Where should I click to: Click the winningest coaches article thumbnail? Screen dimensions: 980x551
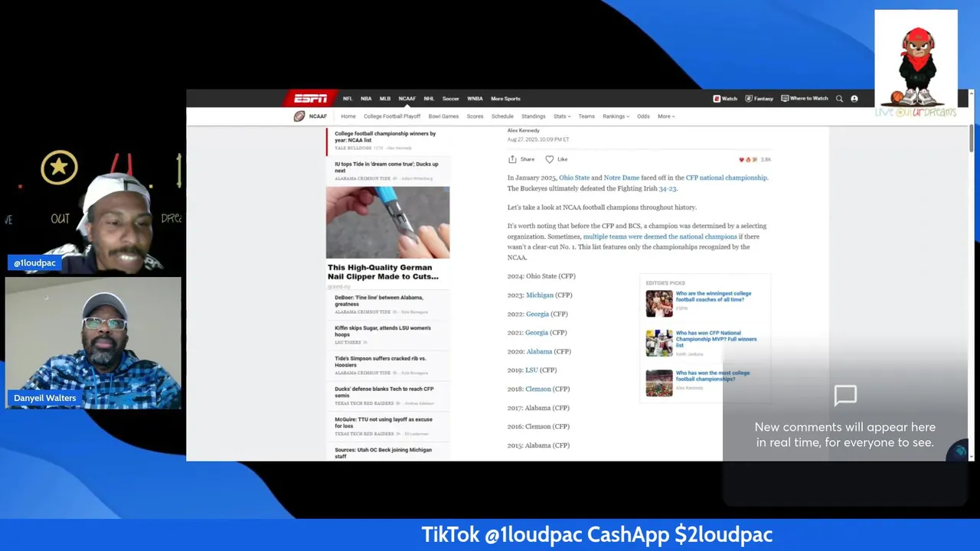coord(659,304)
